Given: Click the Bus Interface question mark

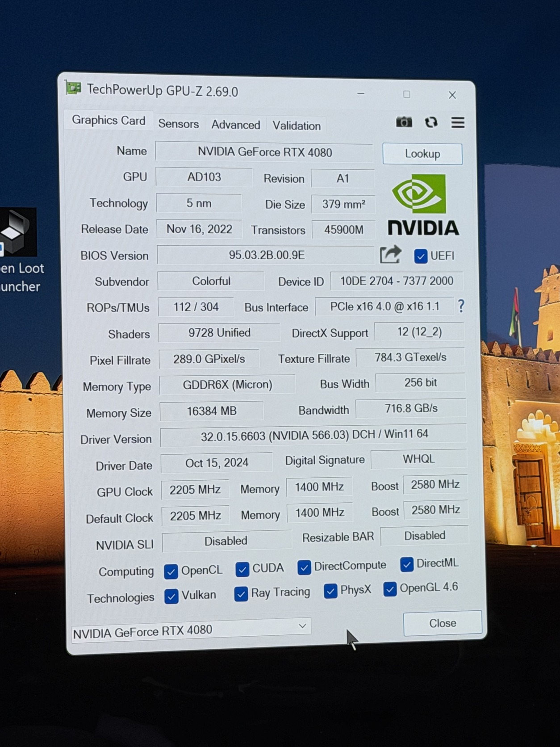Looking at the screenshot, I should 461,306.
